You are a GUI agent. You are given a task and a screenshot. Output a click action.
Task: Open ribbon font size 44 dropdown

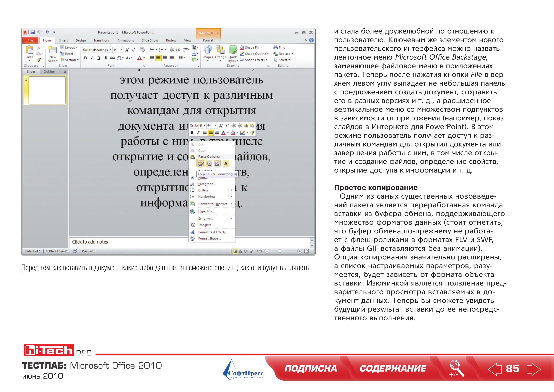click(122, 50)
